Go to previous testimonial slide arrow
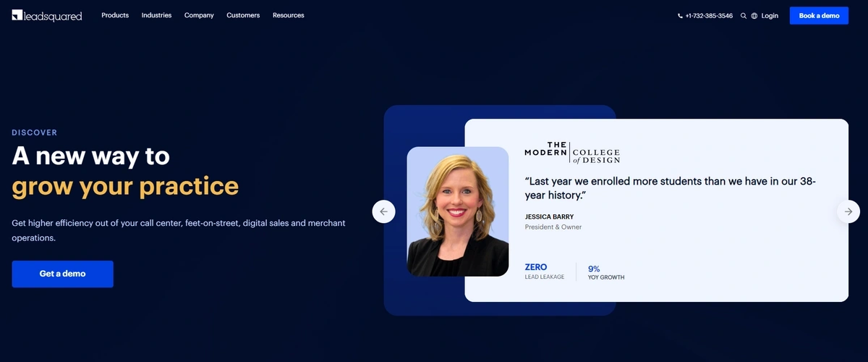 (383, 211)
